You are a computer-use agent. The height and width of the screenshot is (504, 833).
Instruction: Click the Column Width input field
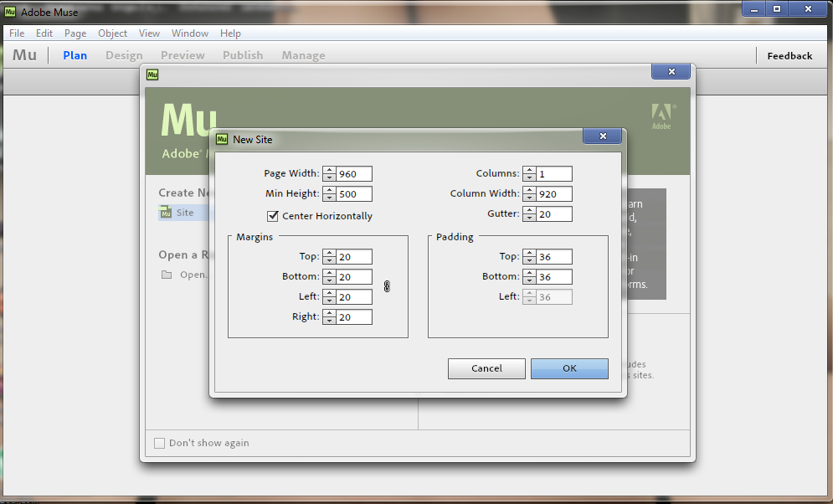[554, 194]
